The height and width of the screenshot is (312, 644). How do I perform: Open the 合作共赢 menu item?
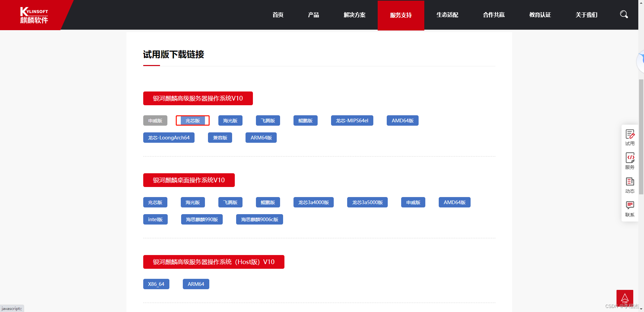point(494,15)
